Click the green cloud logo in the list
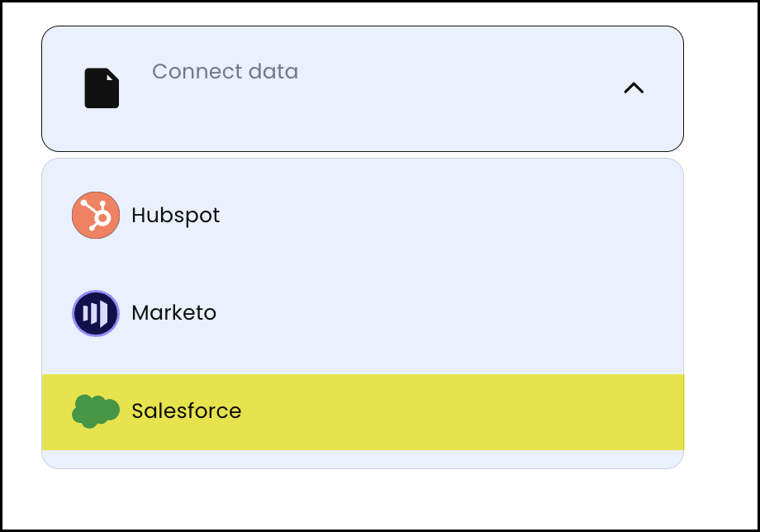This screenshot has width=760, height=532. (94, 411)
